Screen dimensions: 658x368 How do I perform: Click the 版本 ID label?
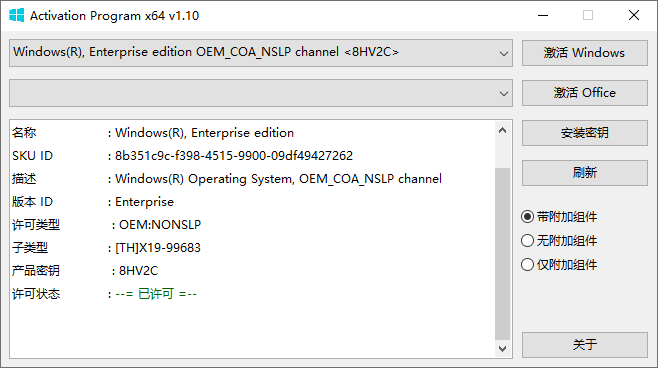tap(32, 202)
